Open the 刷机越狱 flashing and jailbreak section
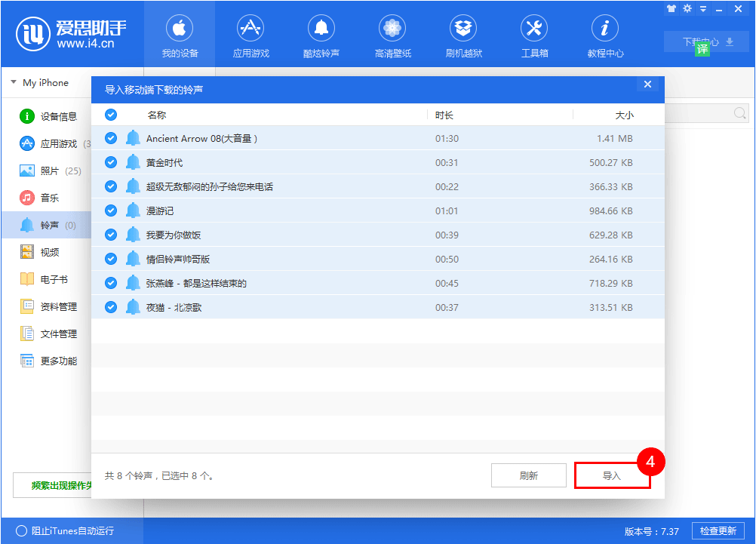Image resolution: width=756 pixels, height=544 pixels. point(463,35)
